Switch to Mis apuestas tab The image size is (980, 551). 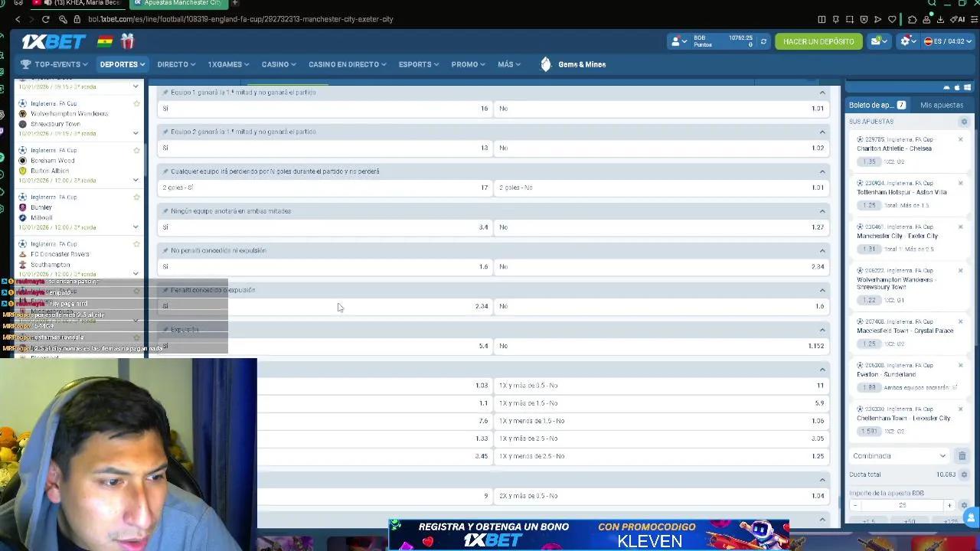point(942,105)
